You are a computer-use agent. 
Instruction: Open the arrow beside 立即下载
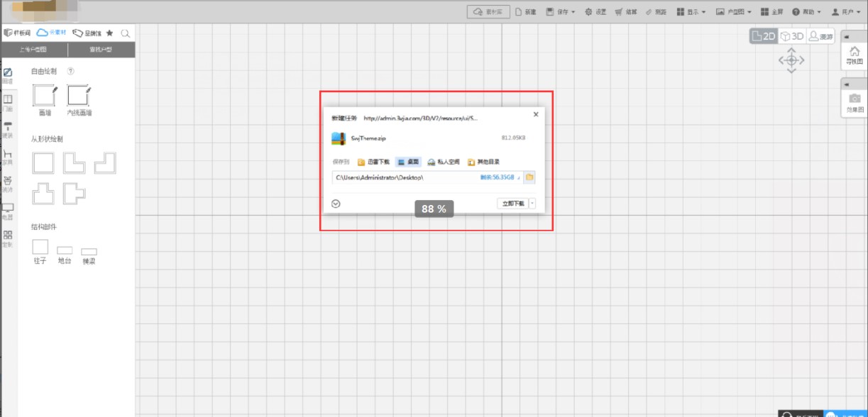(532, 204)
